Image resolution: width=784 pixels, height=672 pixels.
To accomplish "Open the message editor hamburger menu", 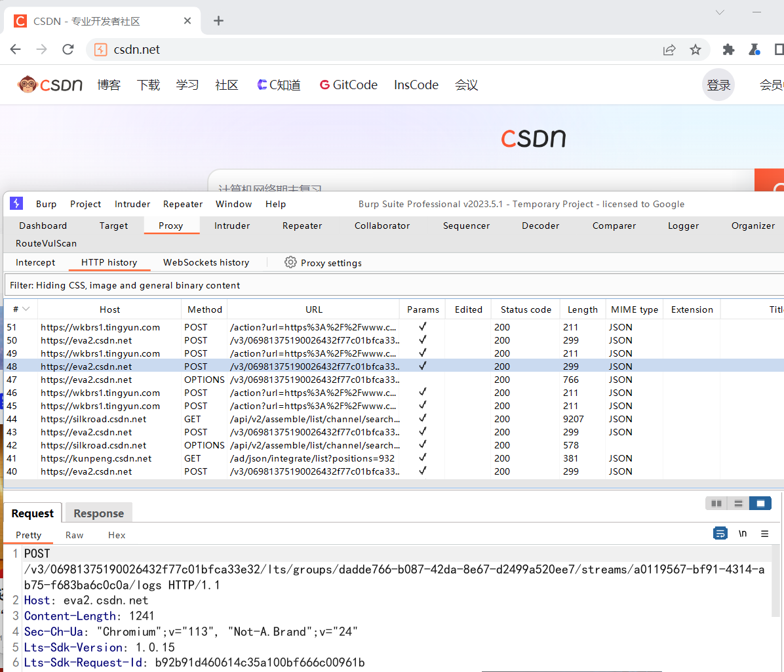I will tap(764, 534).
